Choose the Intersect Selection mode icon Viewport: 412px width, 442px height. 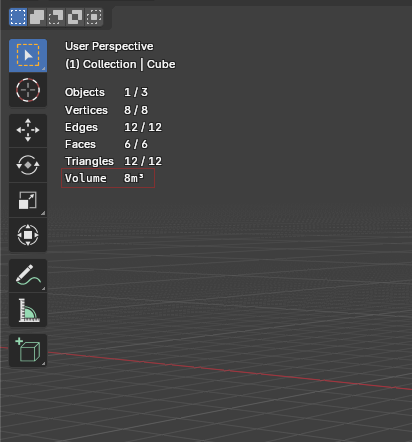click(94, 17)
